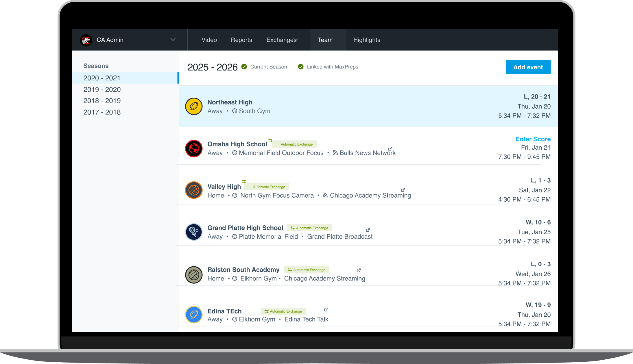633x364 pixels.
Task: Open the Reports tab
Action: coord(241,40)
